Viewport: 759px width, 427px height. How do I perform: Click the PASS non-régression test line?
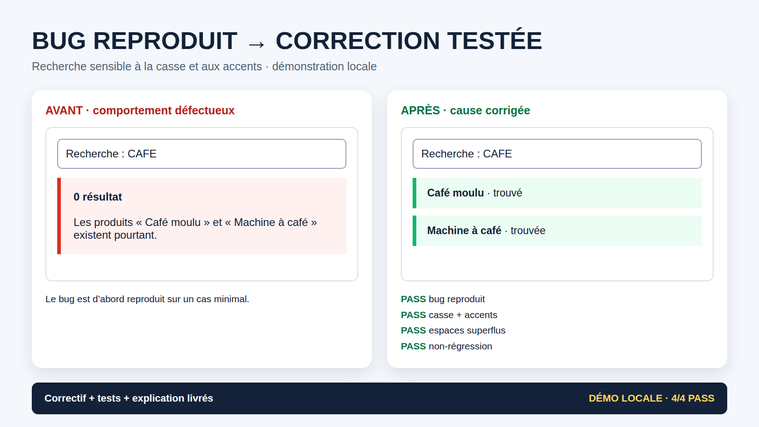click(x=446, y=346)
